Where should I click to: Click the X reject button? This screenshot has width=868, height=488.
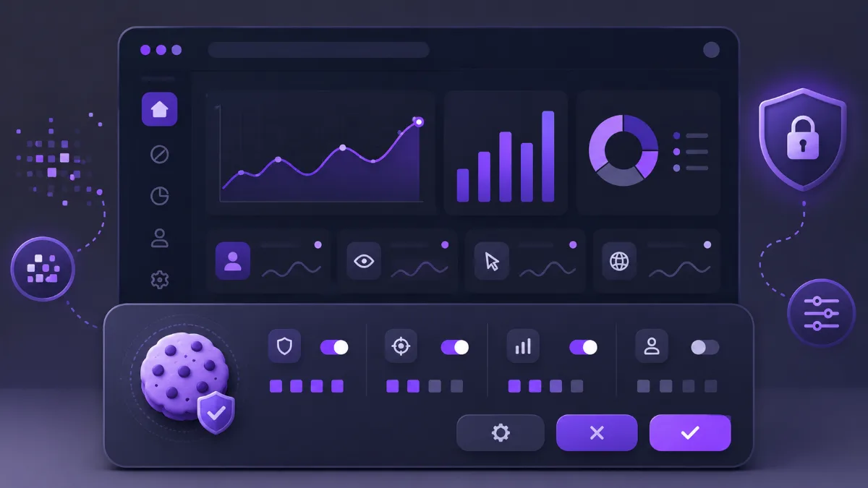[x=597, y=433]
